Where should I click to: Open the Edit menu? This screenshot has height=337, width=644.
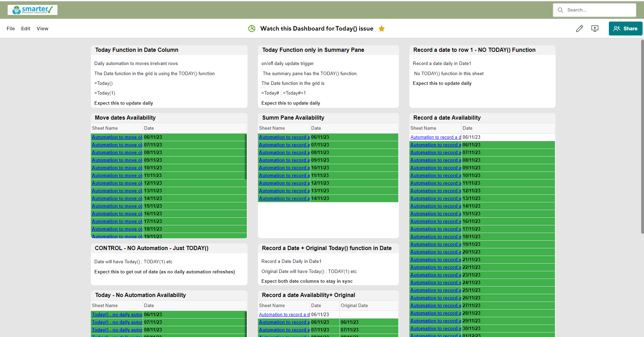[x=26, y=29]
